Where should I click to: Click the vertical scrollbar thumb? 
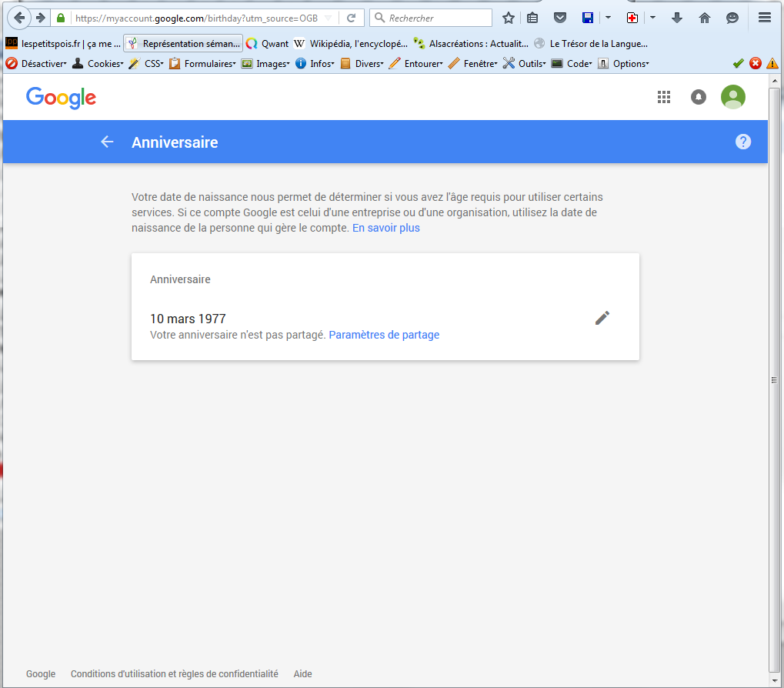(775, 380)
